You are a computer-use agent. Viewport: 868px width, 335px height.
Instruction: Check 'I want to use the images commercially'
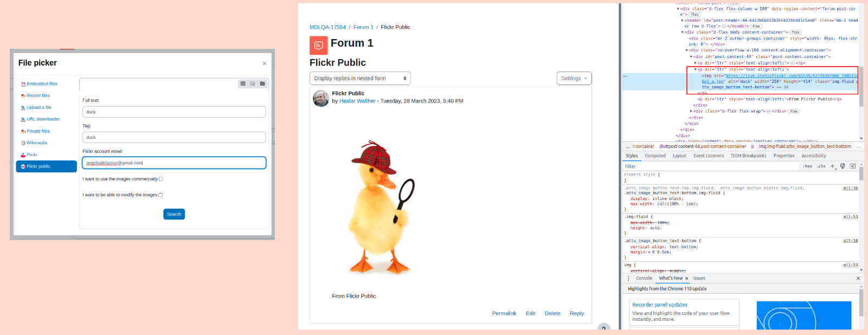click(160, 179)
